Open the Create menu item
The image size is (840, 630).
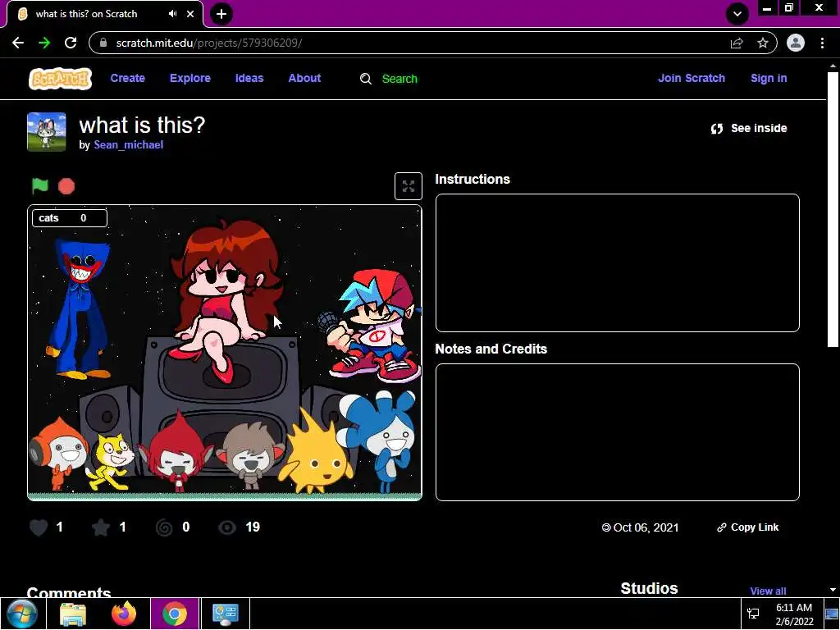(x=127, y=78)
